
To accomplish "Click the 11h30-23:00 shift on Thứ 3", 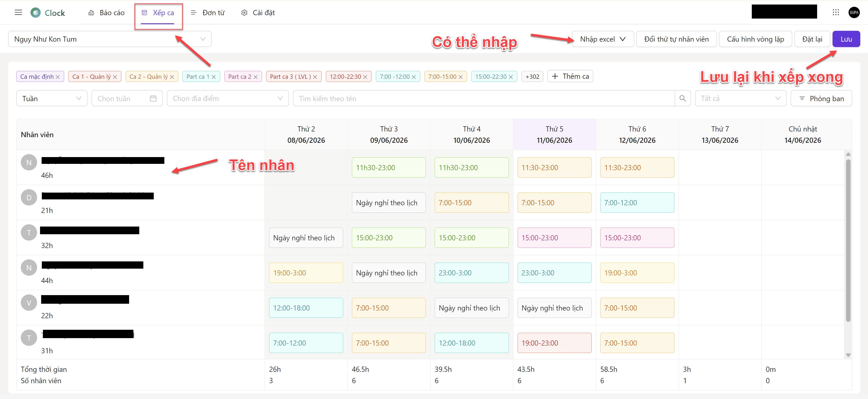I will point(388,168).
